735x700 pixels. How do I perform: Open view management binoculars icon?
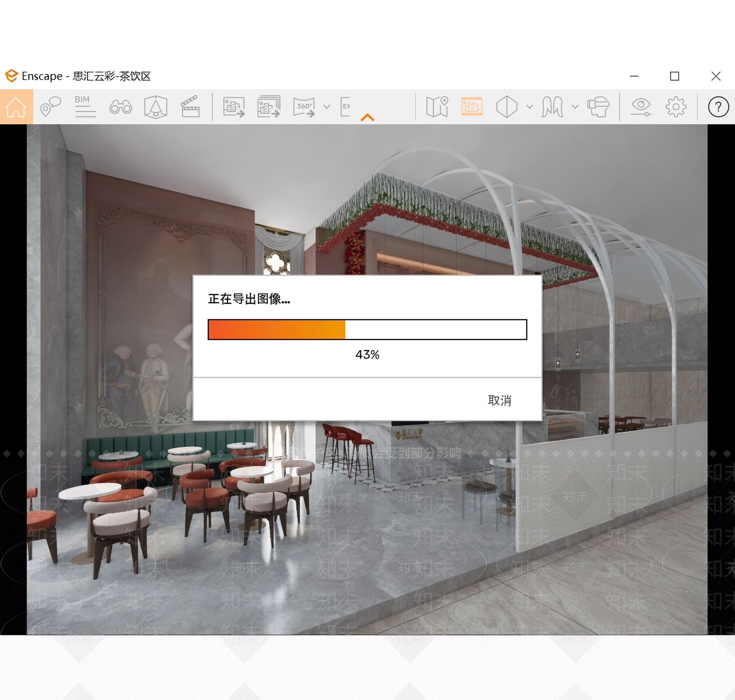[121, 108]
